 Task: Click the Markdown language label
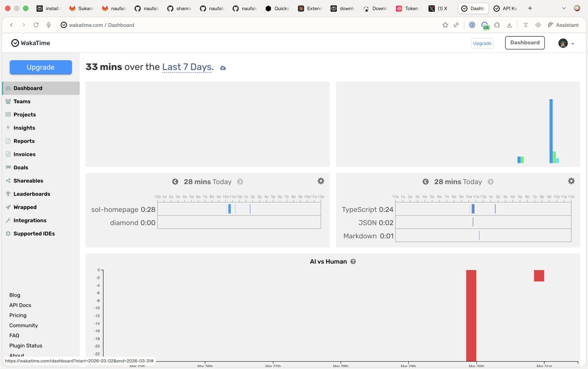[360, 236]
